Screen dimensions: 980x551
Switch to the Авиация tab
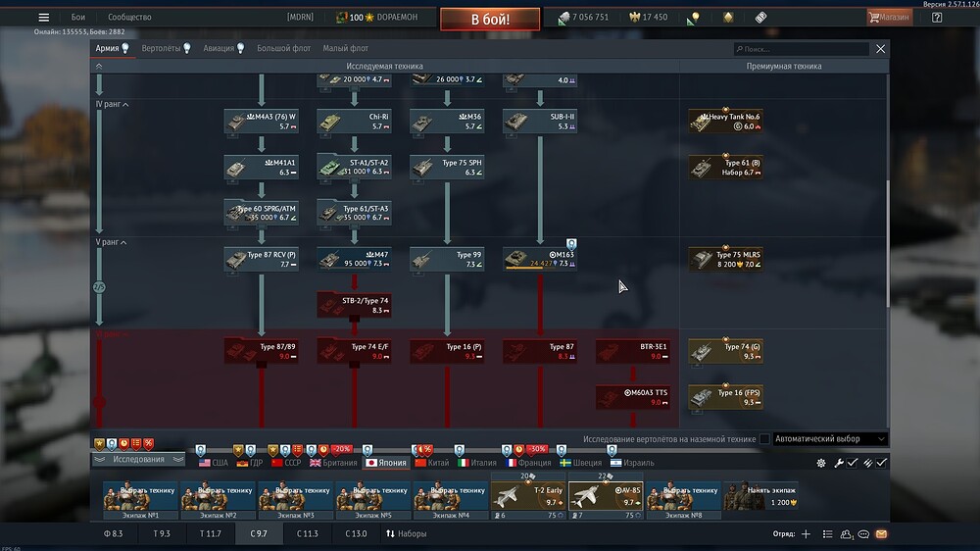pos(223,48)
